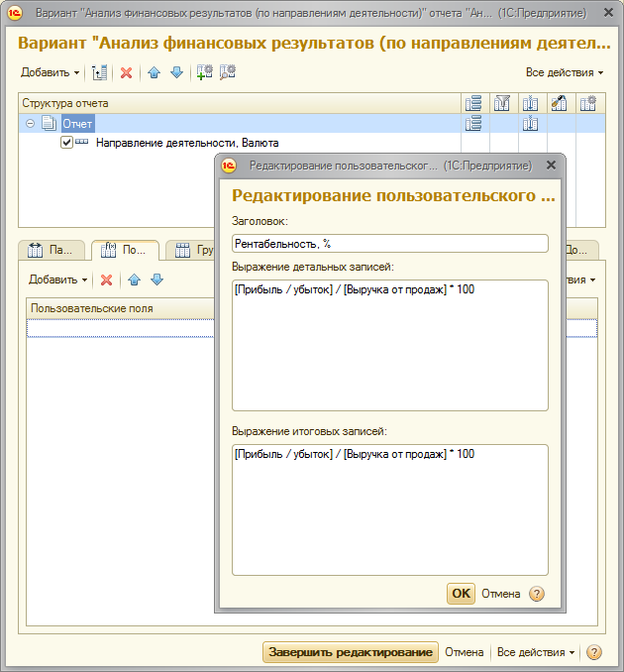This screenshot has width=624, height=672.
Task: Open the lower Добавить dropdown for user fields
Action: tap(58, 280)
